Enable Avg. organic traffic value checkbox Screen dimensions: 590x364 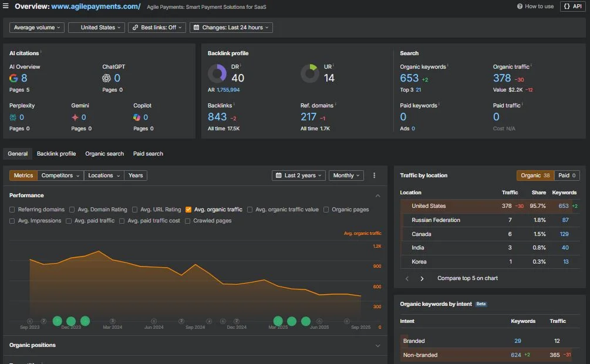pyautogui.click(x=250, y=210)
